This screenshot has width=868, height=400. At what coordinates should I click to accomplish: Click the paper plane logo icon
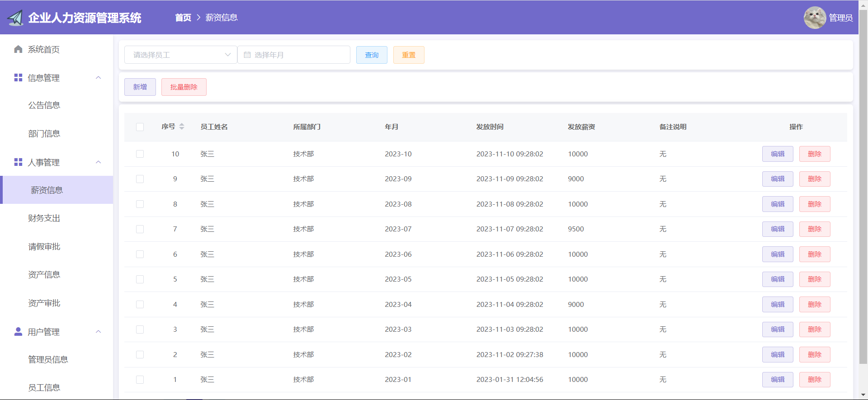pos(15,18)
